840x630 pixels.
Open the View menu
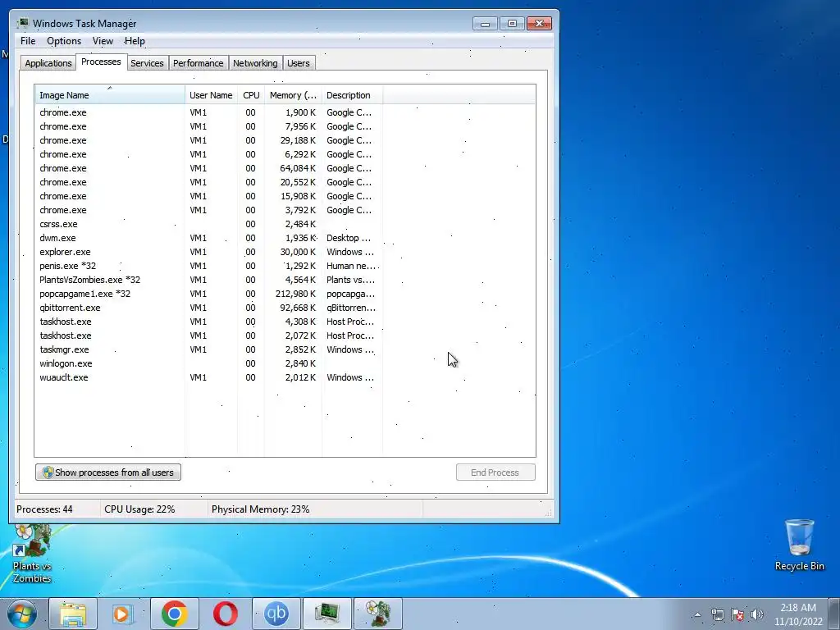[103, 41]
